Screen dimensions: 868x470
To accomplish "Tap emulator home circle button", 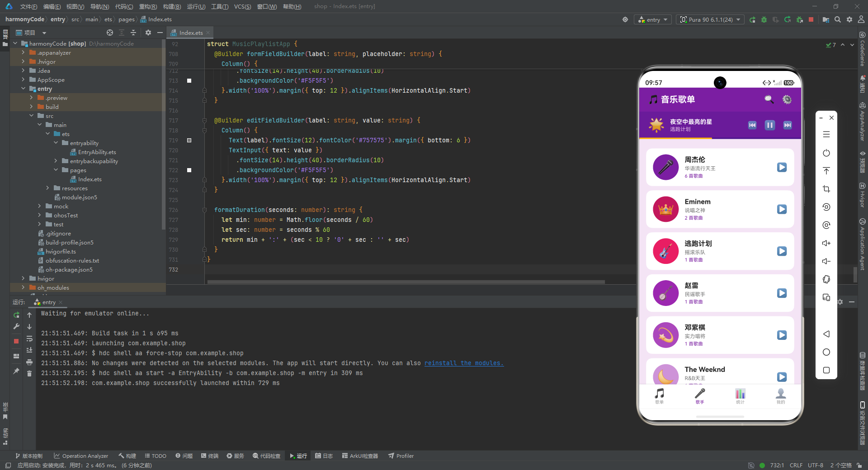I will (x=826, y=352).
